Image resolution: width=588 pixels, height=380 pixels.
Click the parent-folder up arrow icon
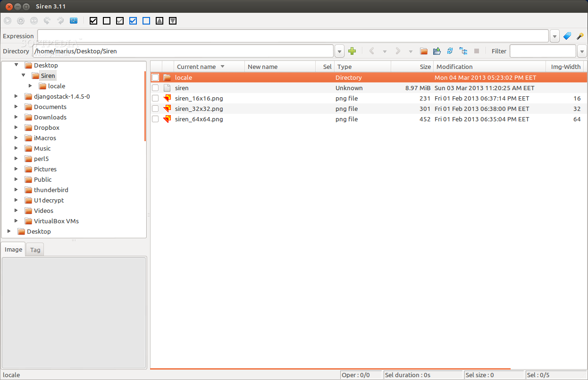(x=437, y=51)
